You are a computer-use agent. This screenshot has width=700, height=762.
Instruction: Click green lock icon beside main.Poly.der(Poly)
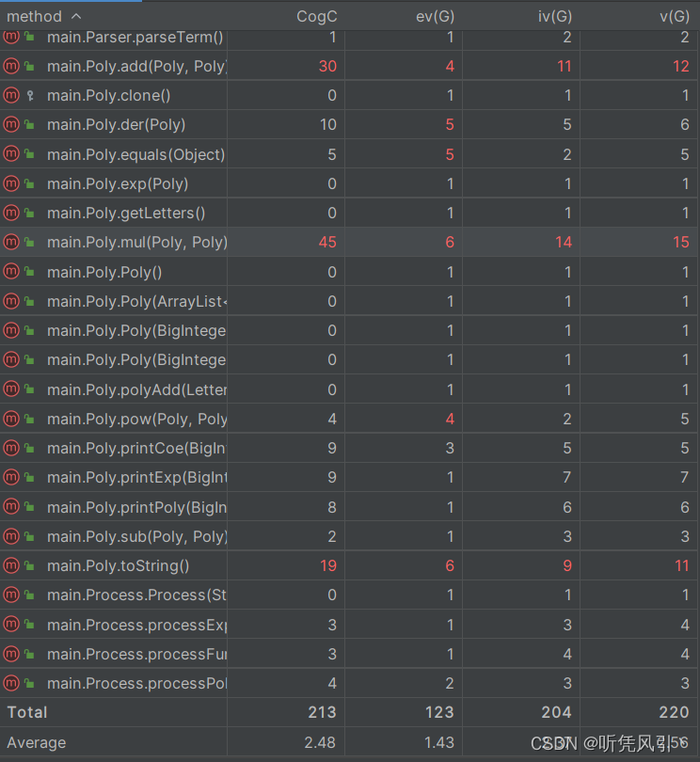30,125
